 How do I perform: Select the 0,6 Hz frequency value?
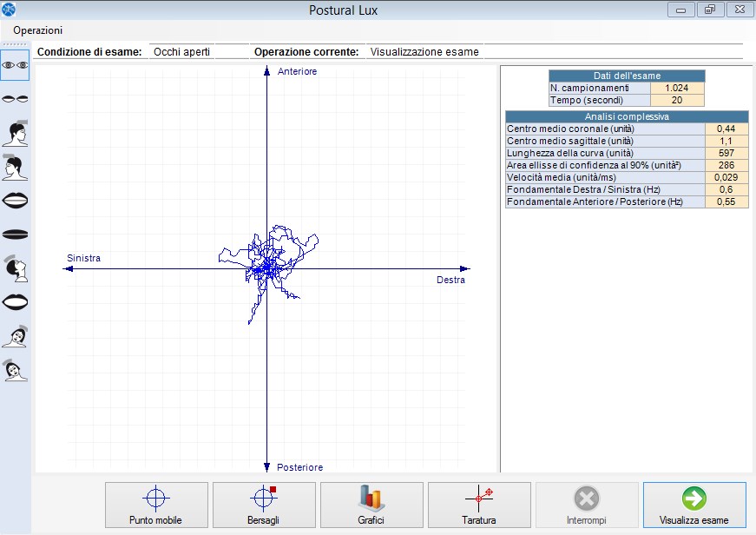pyautogui.click(x=726, y=189)
